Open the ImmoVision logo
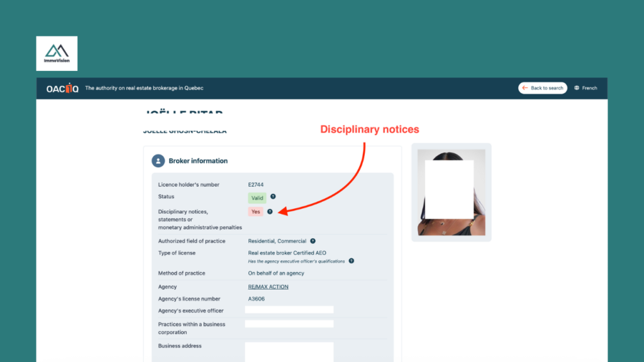 pyautogui.click(x=57, y=53)
